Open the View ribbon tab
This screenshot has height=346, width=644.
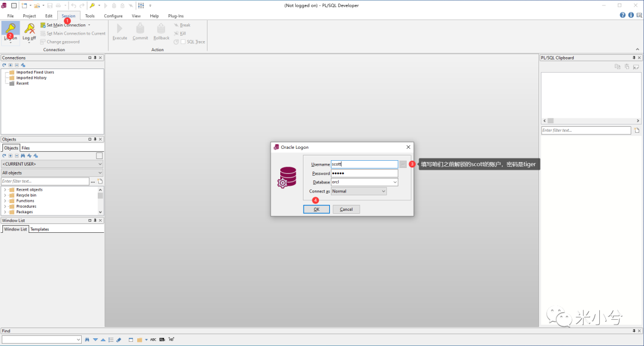point(137,16)
